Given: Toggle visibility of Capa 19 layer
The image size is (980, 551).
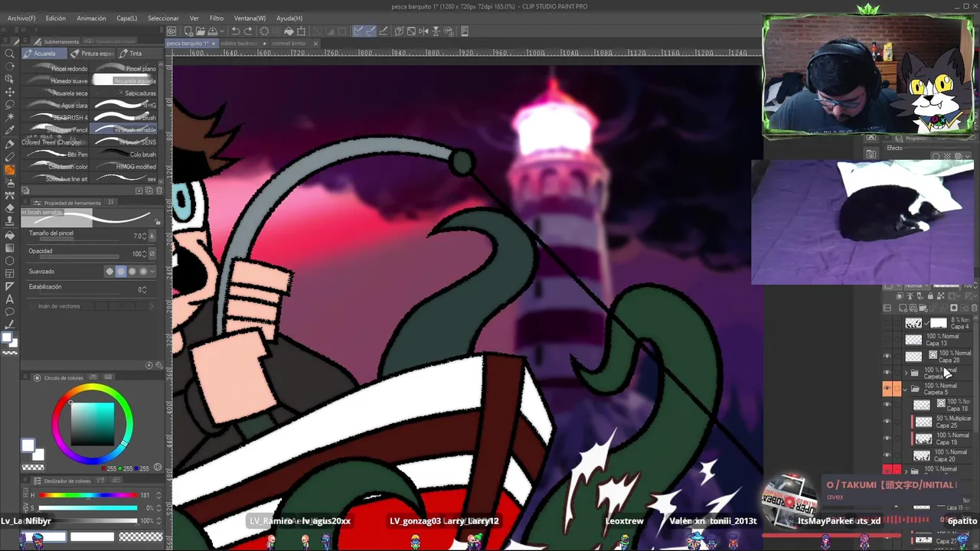Looking at the screenshot, I should point(887,439).
